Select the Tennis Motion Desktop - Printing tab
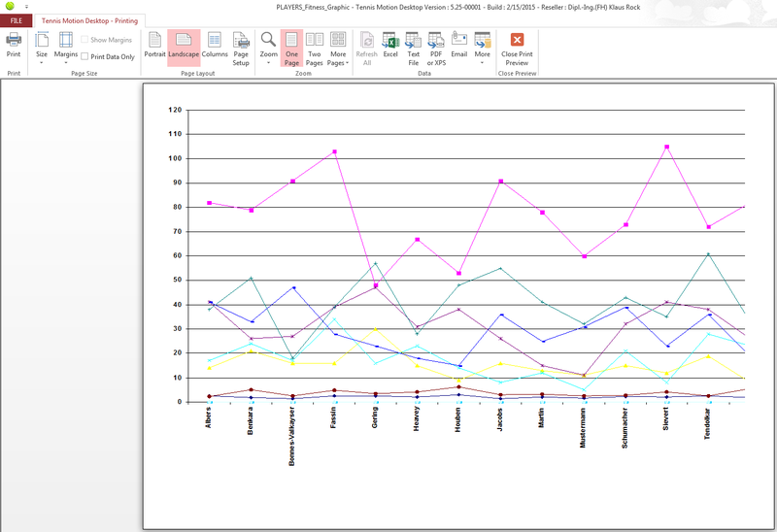The width and height of the screenshot is (777, 532). pos(89,20)
